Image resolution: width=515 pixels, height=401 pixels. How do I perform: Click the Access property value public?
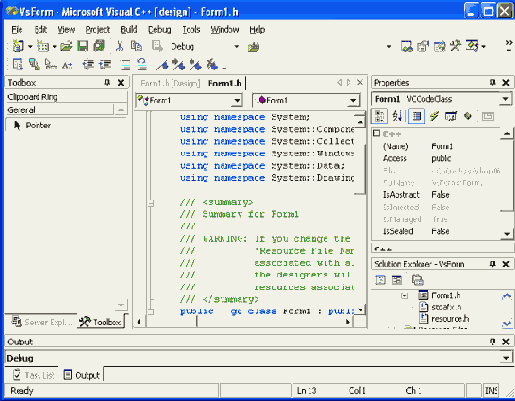point(441,158)
